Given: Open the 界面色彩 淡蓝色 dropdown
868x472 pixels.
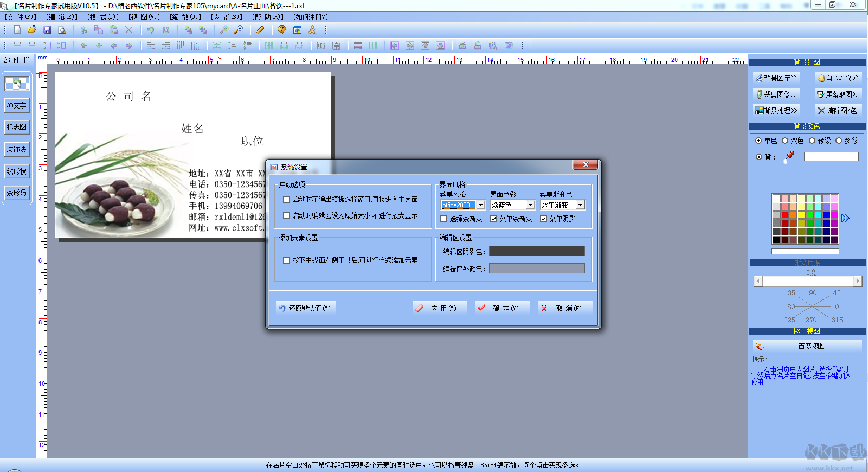Looking at the screenshot, I should [530, 205].
